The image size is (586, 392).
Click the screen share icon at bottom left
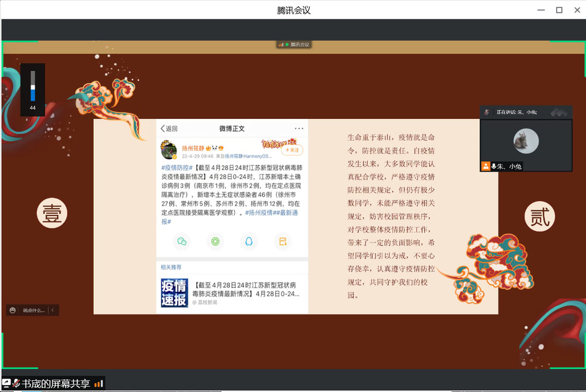6,383
